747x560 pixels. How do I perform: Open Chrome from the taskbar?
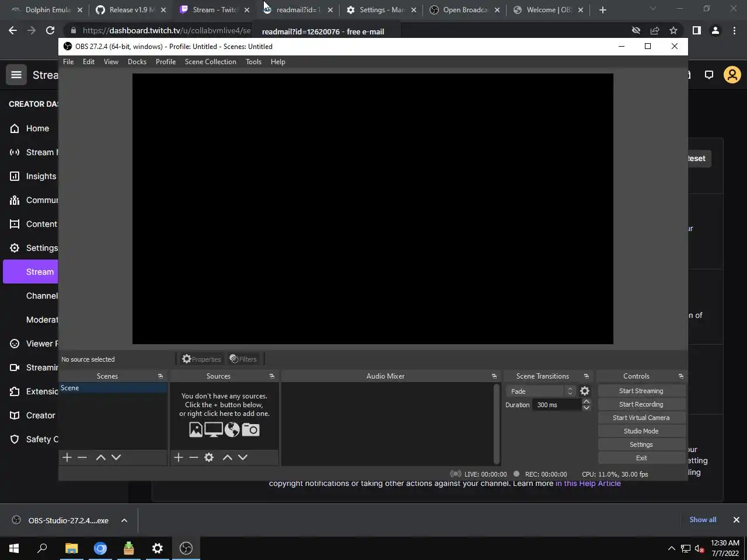click(100, 548)
